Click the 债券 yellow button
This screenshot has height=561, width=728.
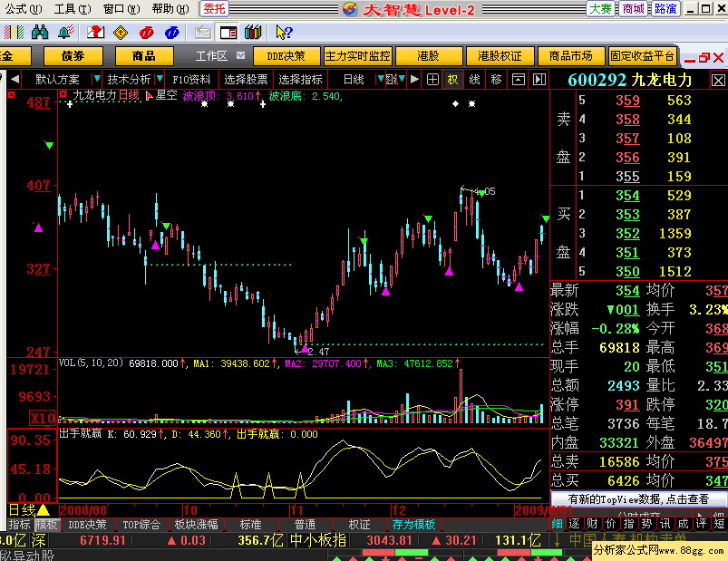[x=73, y=56]
